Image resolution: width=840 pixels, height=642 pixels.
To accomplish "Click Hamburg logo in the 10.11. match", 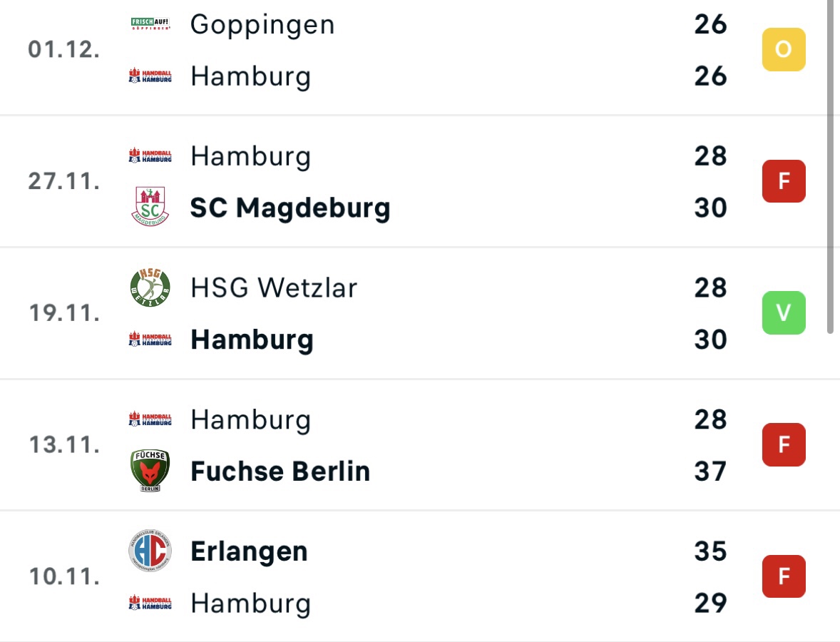I will point(150,602).
